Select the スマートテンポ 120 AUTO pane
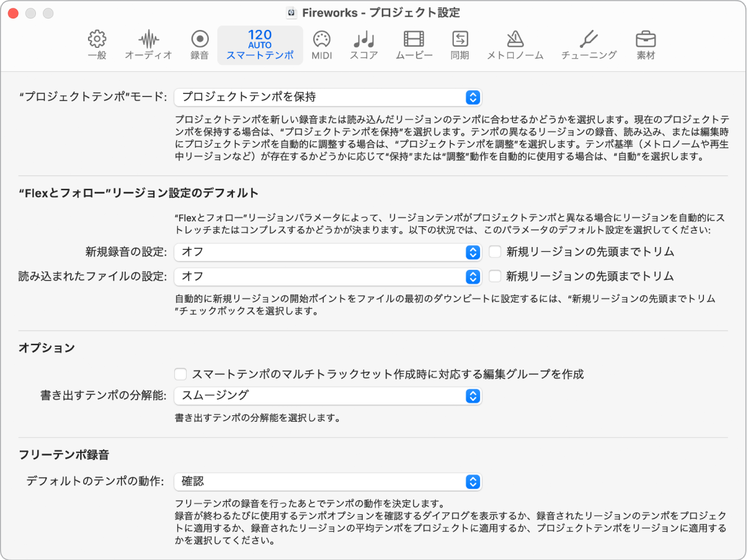This screenshot has width=747, height=560. (260, 45)
